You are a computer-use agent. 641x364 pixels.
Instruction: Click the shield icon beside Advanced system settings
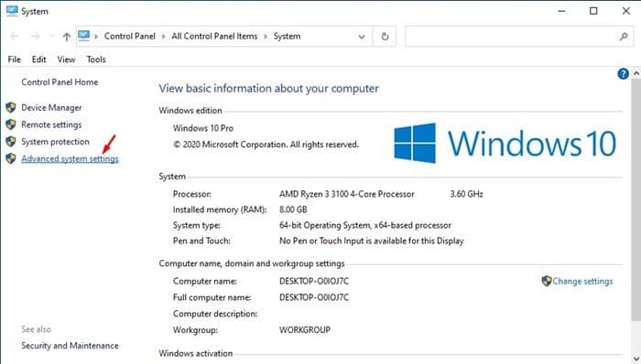click(11, 158)
